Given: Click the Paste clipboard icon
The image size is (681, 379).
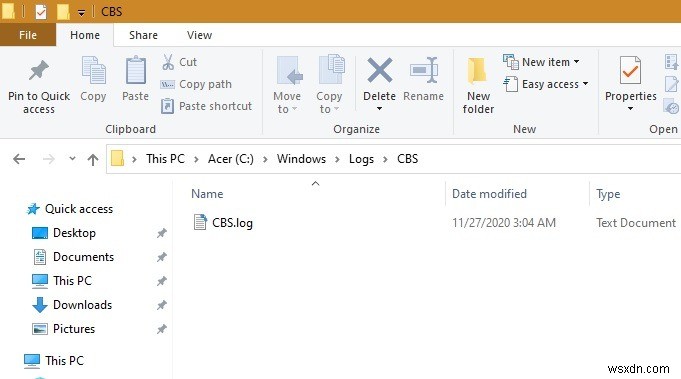Looking at the screenshot, I should tap(136, 70).
